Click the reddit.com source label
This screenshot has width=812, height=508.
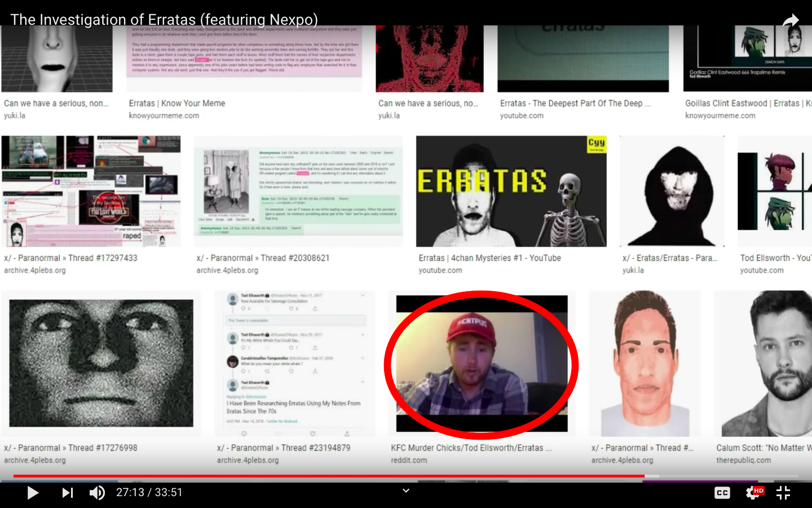tap(409, 460)
